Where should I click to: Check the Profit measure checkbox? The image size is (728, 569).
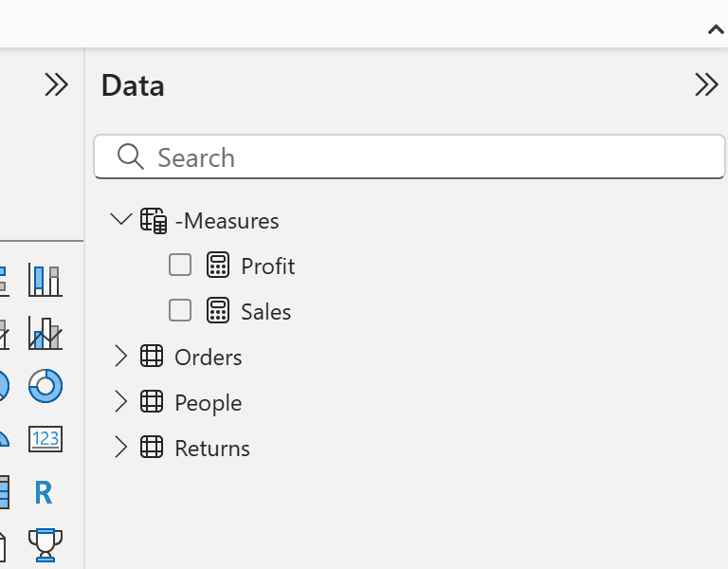tap(180, 266)
